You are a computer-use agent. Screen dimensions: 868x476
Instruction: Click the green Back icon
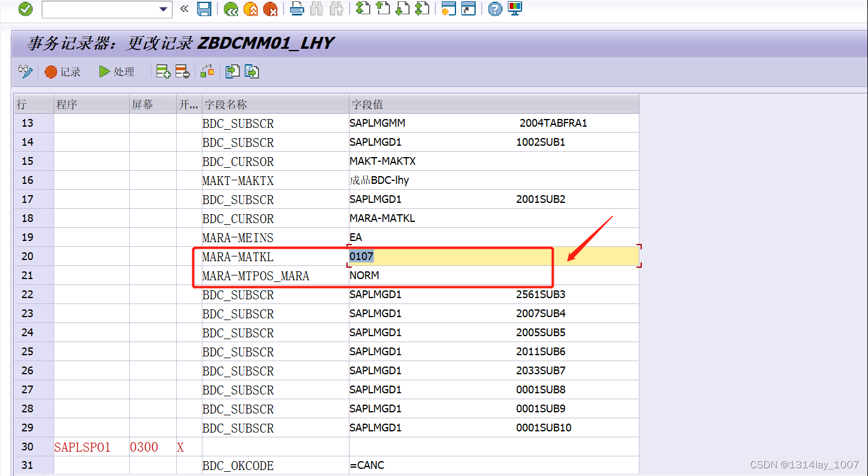[x=231, y=9]
